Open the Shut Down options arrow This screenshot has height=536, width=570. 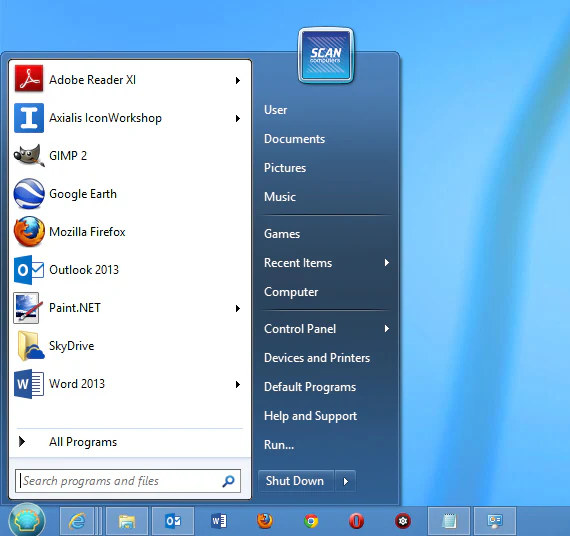345,481
